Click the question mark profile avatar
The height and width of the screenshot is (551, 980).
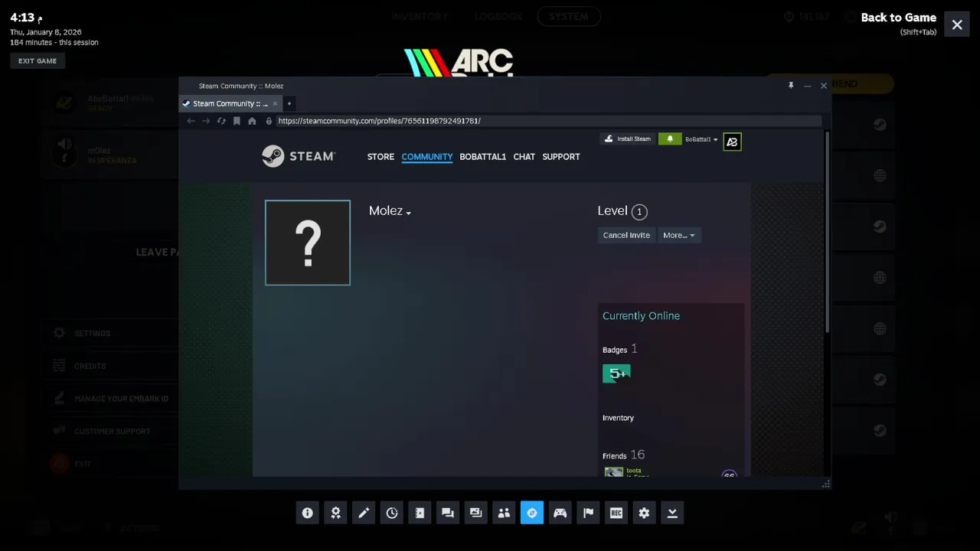coord(308,243)
